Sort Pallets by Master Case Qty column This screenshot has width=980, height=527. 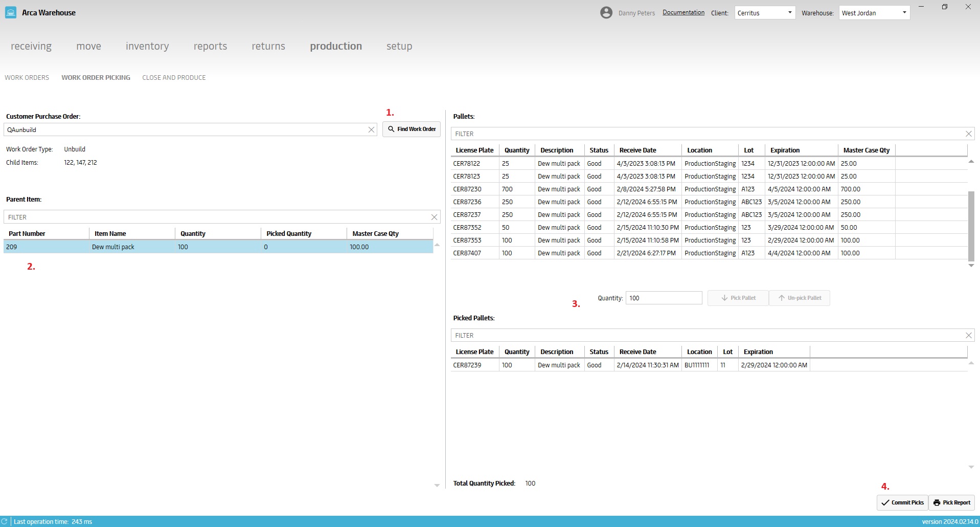tap(867, 150)
